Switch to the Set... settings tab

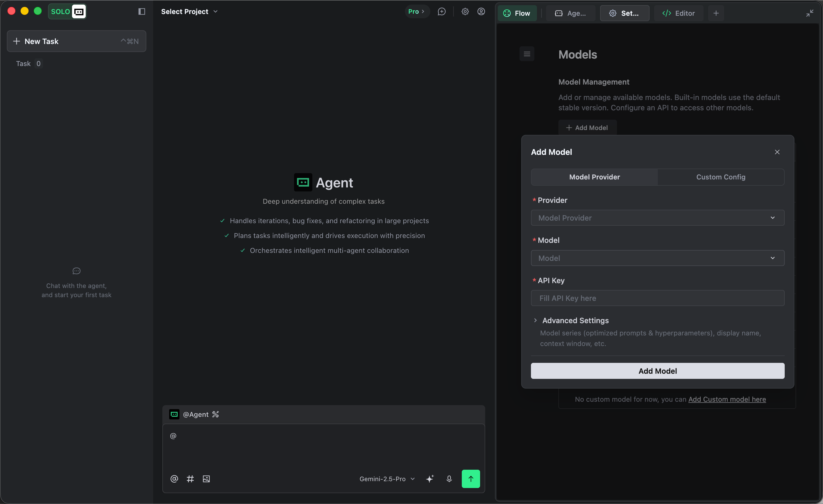click(x=625, y=13)
